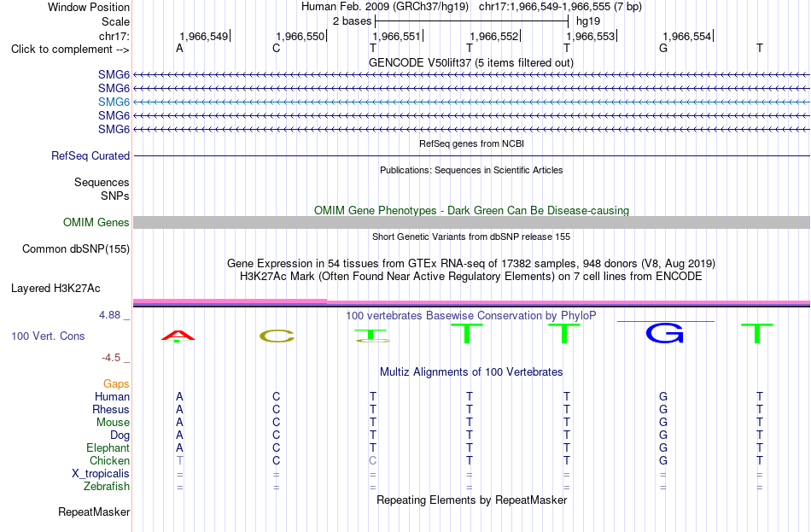This screenshot has height=532, width=811.
Task: Open the OMIM Genes track label
Action: [96, 223]
